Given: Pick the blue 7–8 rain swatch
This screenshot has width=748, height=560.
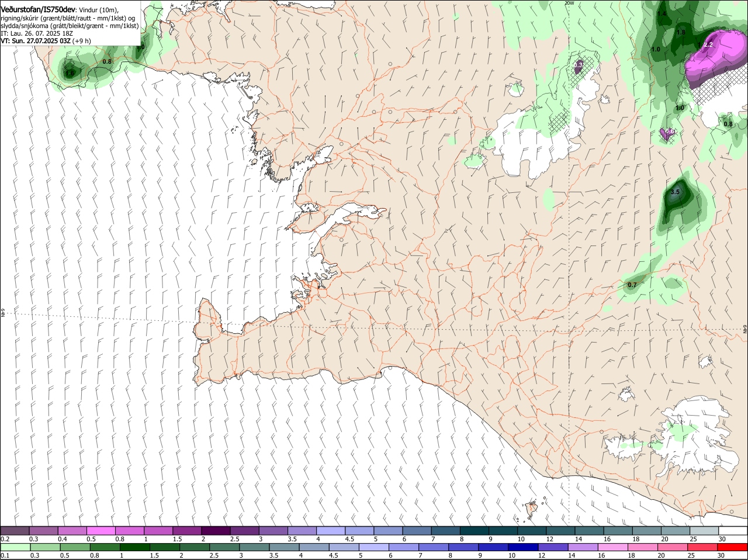Looking at the screenshot, I should point(434,547).
